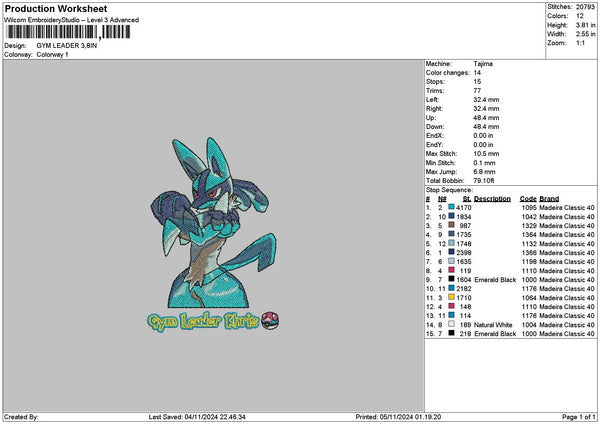Click the Total Bobbin value 79.10ft
This screenshot has height=424, width=600.
pyautogui.click(x=484, y=181)
